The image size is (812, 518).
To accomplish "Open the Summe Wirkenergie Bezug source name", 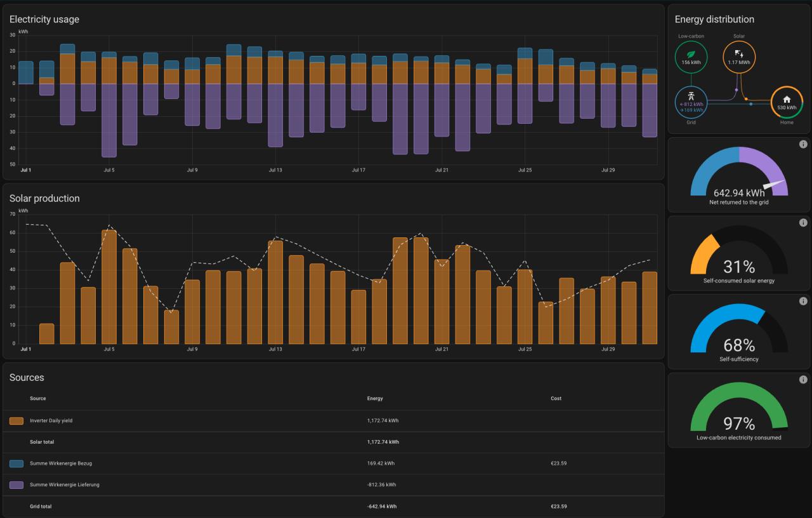I will click(61, 463).
